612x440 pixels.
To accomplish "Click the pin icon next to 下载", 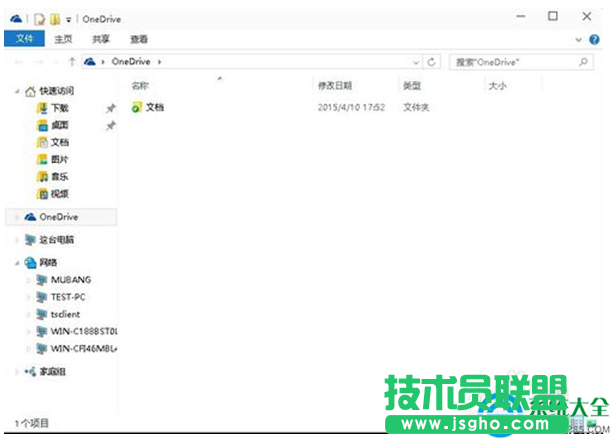I will click(x=111, y=108).
